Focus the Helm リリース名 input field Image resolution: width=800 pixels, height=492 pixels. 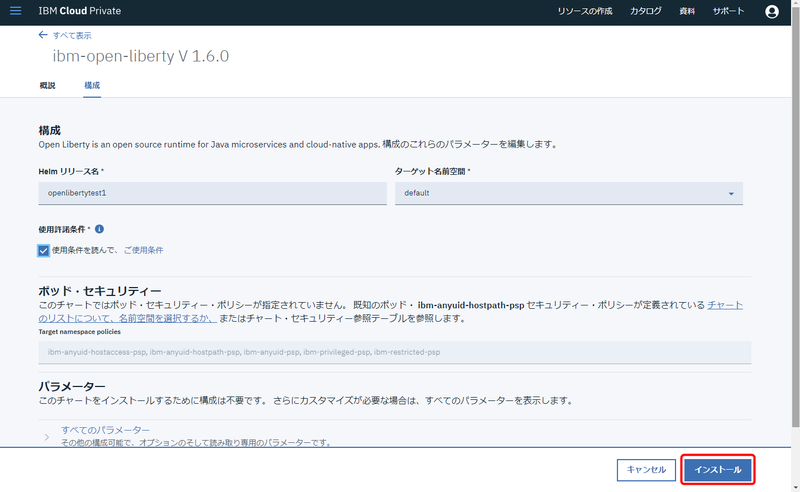pyautogui.click(x=212, y=193)
